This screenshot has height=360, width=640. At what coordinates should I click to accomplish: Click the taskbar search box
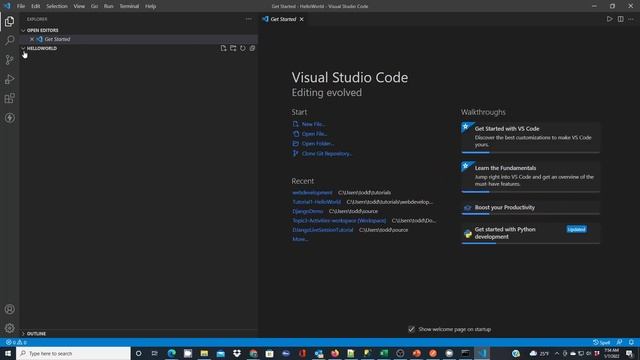click(x=73, y=353)
